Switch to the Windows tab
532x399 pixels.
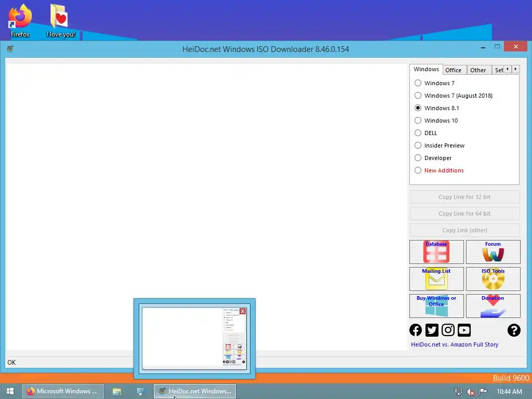click(426, 69)
